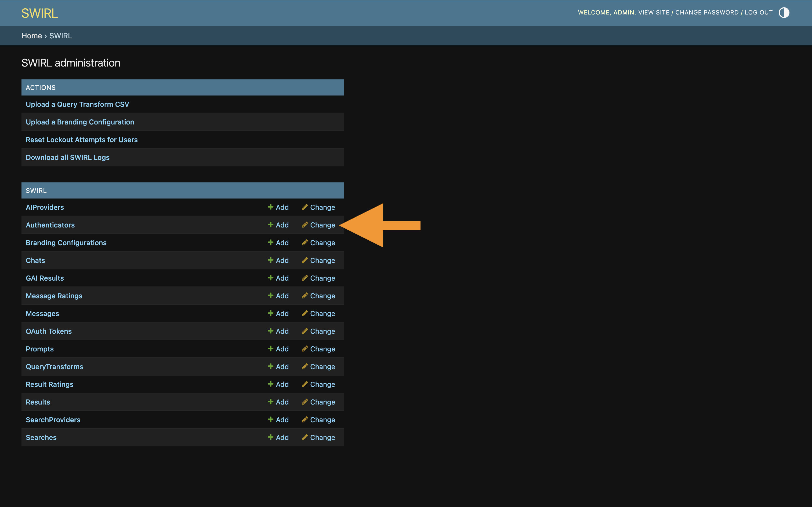Click the pencil Change icon for Authenticators
The image size is (812, 507).
coord(305,225)
